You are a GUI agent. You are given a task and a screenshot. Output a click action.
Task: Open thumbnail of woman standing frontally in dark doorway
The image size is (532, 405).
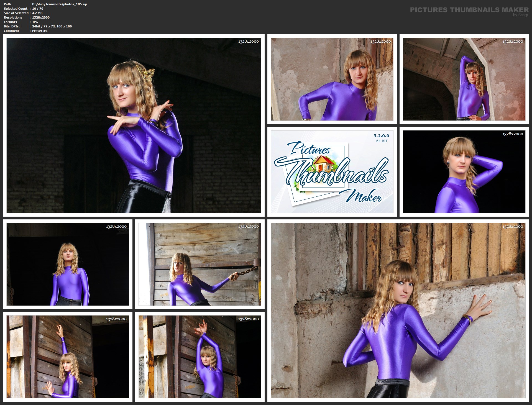68,264
